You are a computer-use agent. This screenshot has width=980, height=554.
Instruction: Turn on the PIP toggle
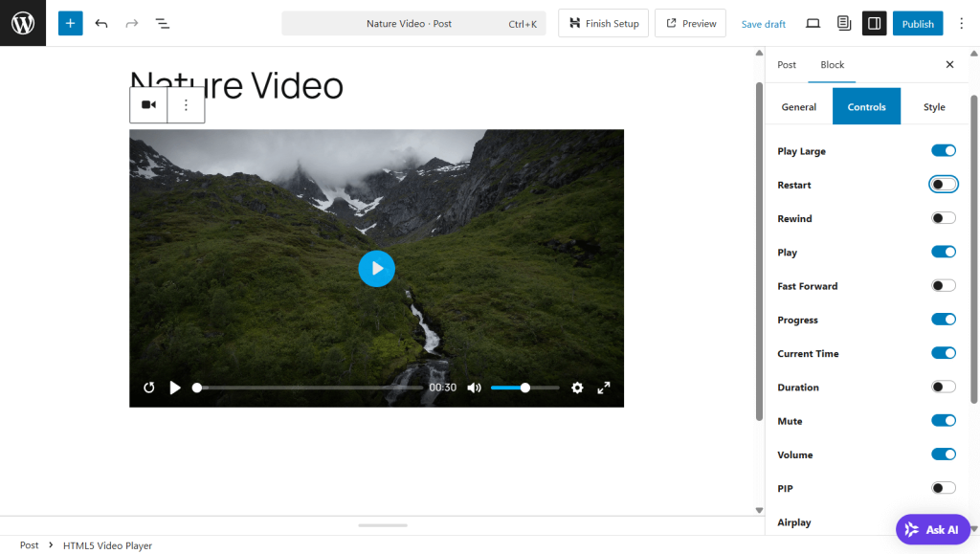944,488
